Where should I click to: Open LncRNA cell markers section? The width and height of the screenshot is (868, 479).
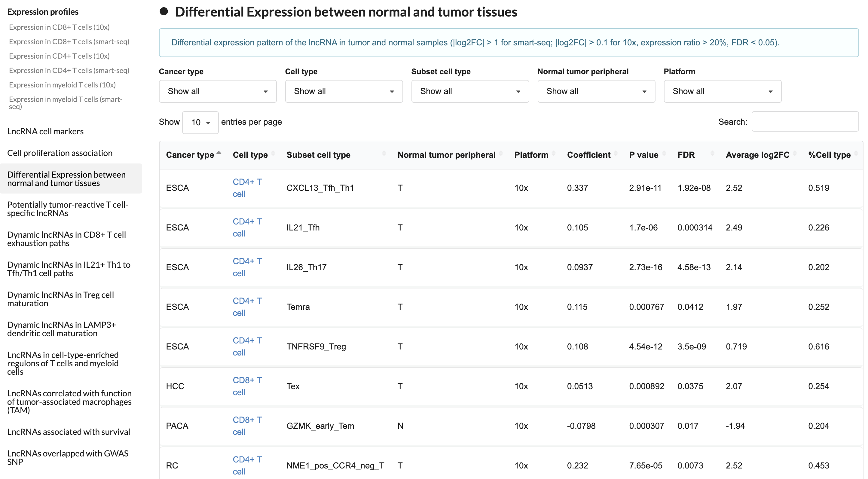[x=45, y=131]
